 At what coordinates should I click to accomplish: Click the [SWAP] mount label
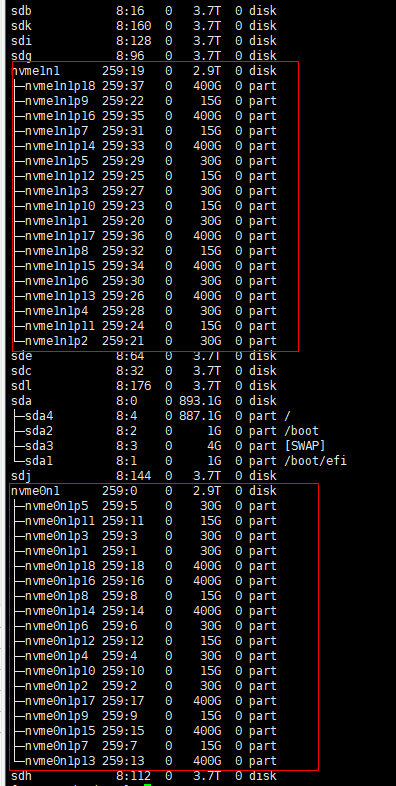point(308,446)
